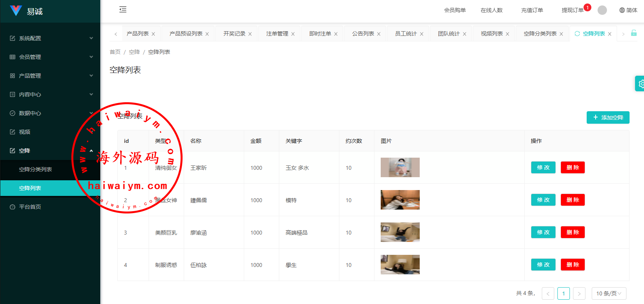Open the 10 条/页 page size dropdown
This screenshot has width=644, height=304.
click(x=609, y=293)
